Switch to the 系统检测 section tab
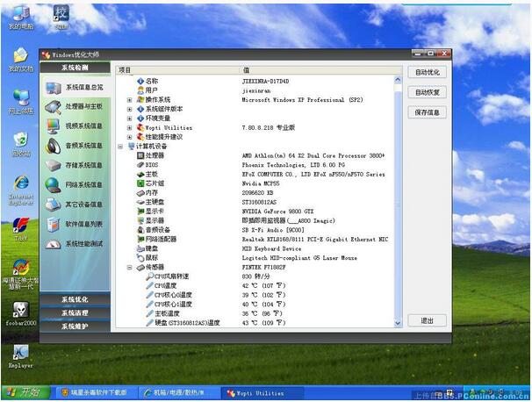Viewport: 532px width, 402px height. point(75,68)
